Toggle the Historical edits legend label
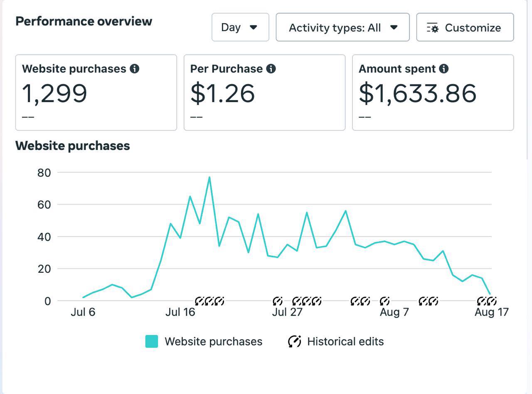 pos(345,341)
